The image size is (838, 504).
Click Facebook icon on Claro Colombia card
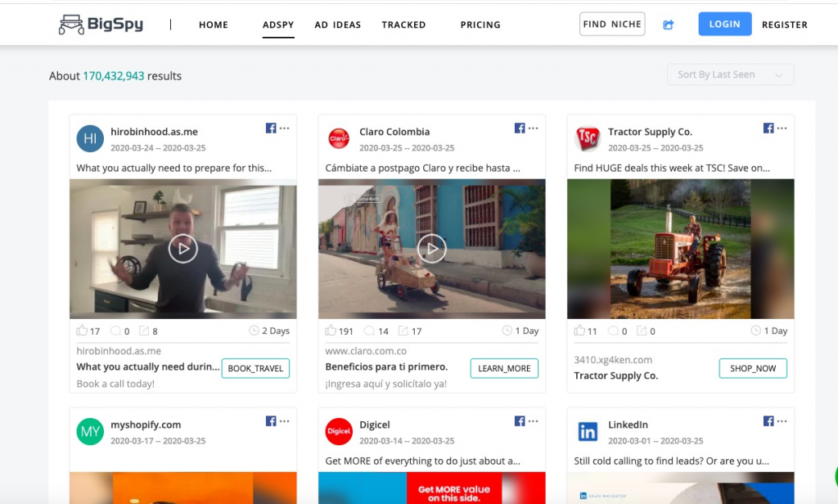pyautogui.click(x=520, y=128)
